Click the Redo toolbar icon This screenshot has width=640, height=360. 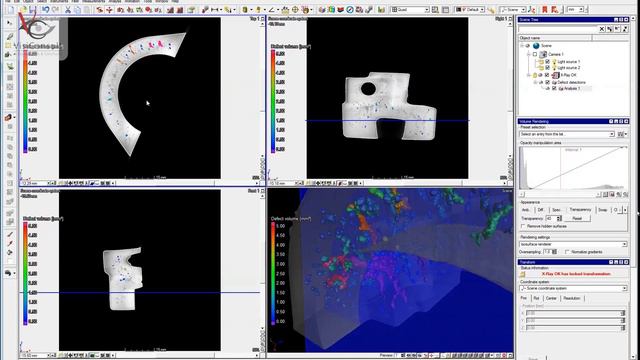(x=56, y=9)
